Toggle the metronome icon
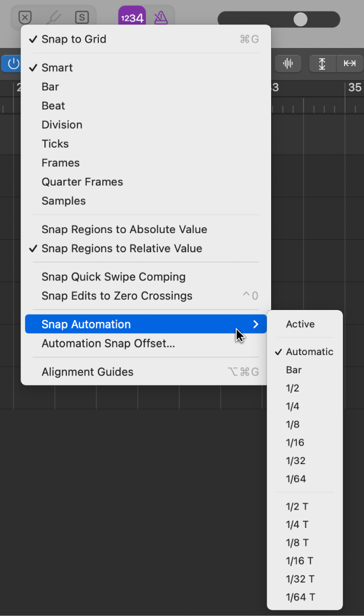This screenshot has height=616, width=364. 160,17
